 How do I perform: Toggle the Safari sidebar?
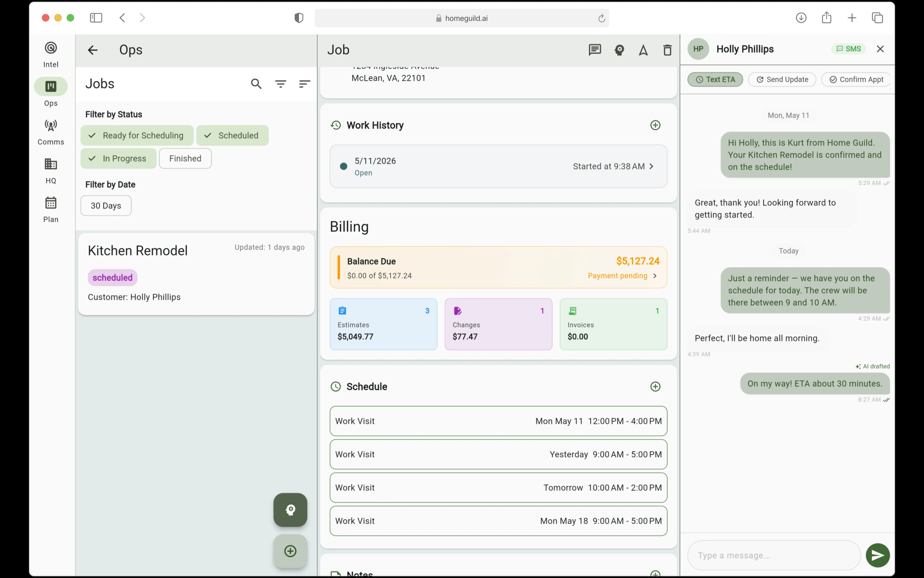(x=96, y=18)
